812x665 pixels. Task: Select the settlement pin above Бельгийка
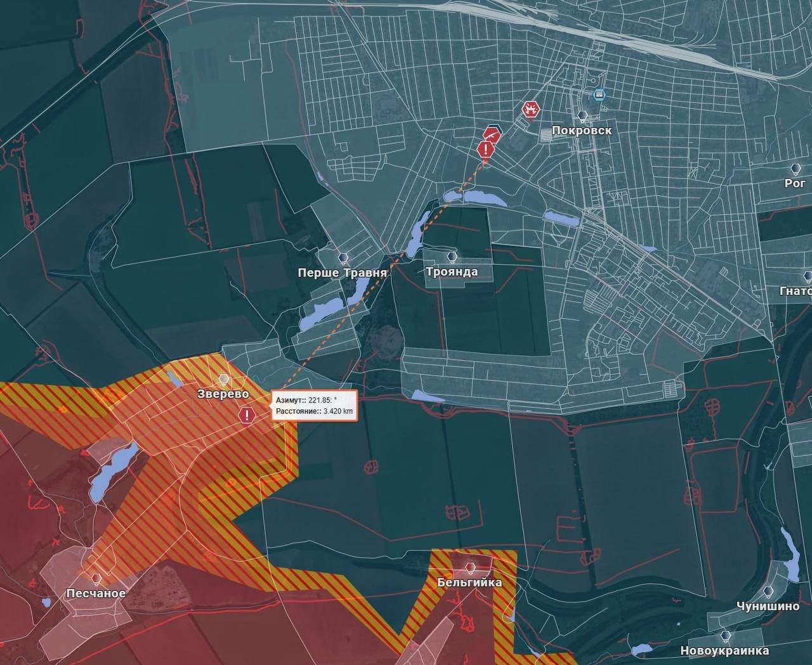[x=470, y=567]
